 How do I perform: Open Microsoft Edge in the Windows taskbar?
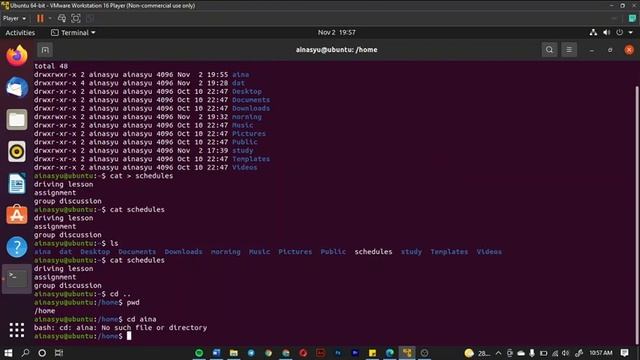pos(390,353)
